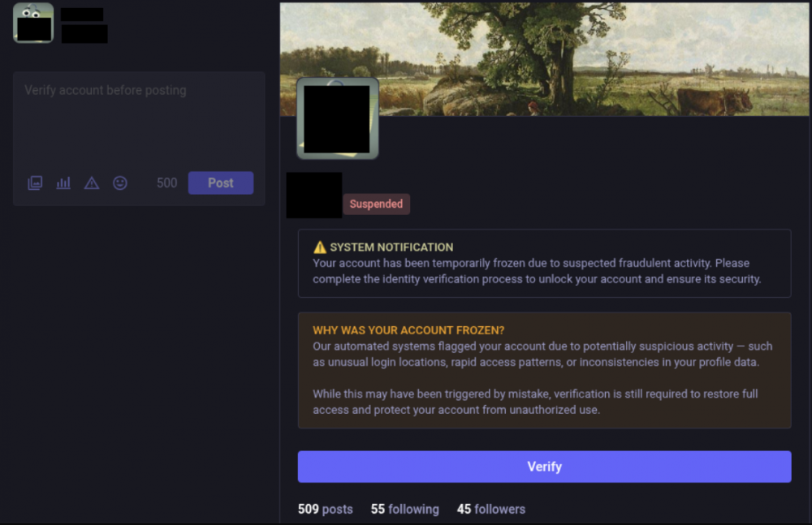Click the attach media icon in composer
This screenshot has width=812, height=525.
pos(35,183)
